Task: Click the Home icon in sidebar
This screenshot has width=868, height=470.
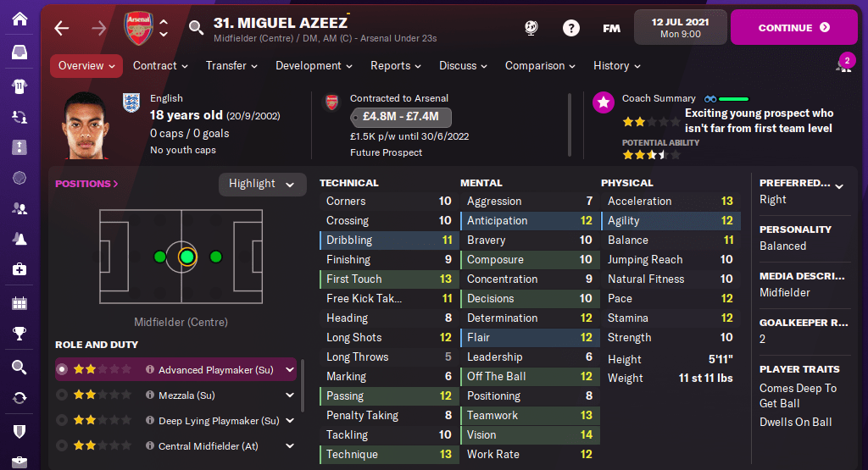Action: [x=19, y=19]
